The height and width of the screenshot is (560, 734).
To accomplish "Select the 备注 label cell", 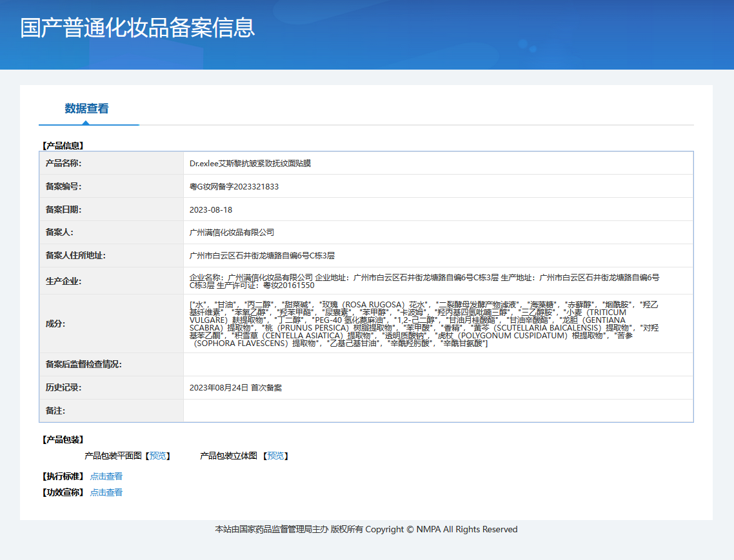I will tap(112, 410).
